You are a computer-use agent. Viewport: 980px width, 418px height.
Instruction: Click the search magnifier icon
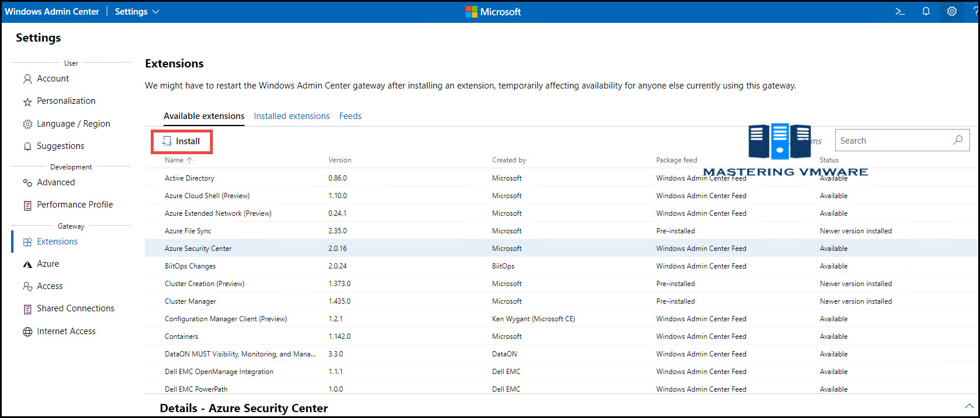(x=958, y=140)
